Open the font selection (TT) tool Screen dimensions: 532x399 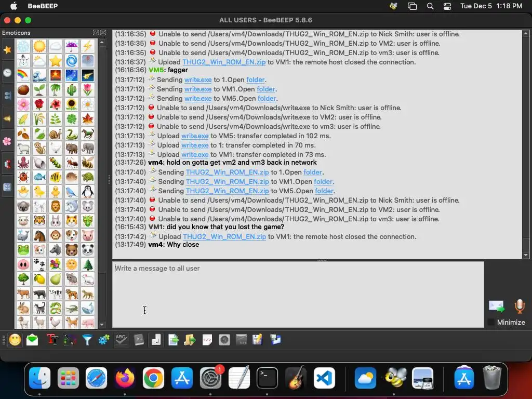pyautogui.click(x=52, y=340)
